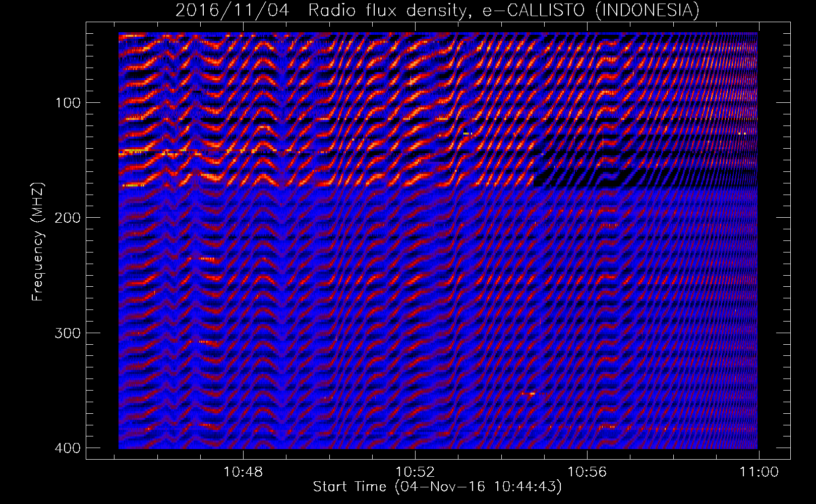Viewport: 816px width, 504px height.
Task: Click the plot title '2016/11/04 Radio flux density'
Action: click(437, 11)
